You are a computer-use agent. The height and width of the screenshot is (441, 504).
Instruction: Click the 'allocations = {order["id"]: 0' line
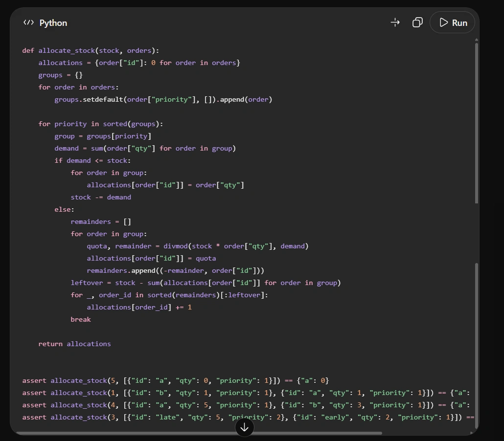click(139, 63)
